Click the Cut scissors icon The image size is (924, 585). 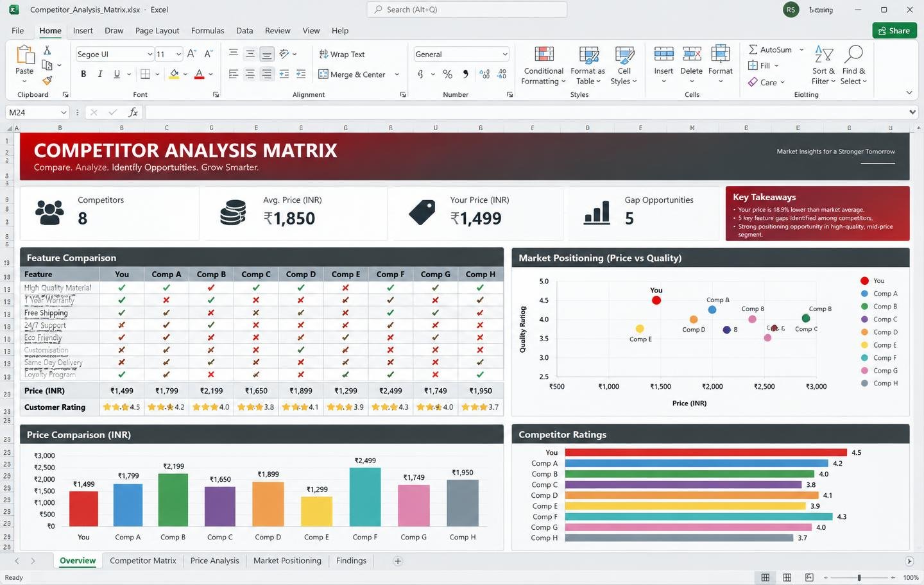pos(47,50)
